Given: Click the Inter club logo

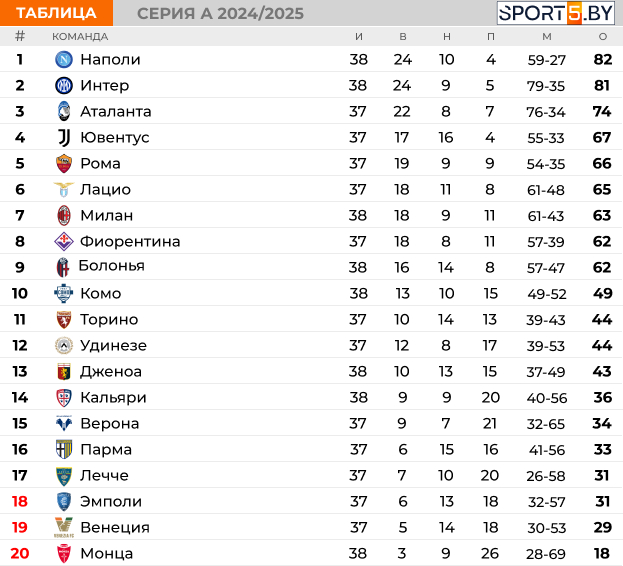Looking at the screenshot, I should pos(64,85).
